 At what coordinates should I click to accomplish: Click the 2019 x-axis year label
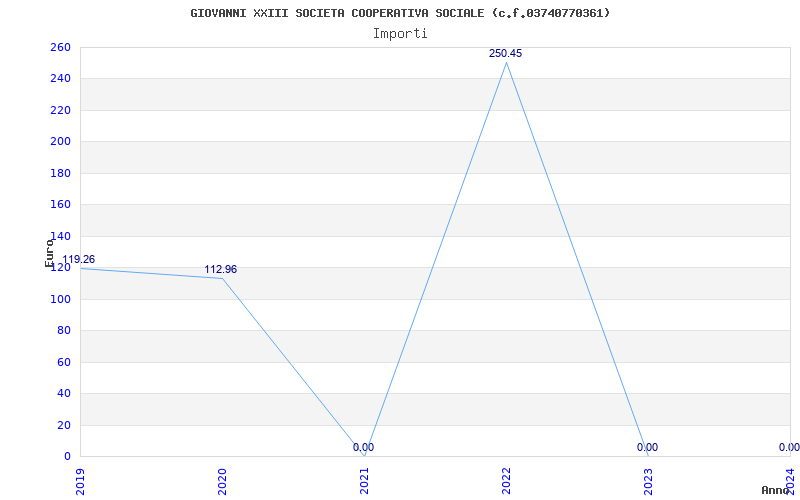pyautogui.click(x=80, y=483)
